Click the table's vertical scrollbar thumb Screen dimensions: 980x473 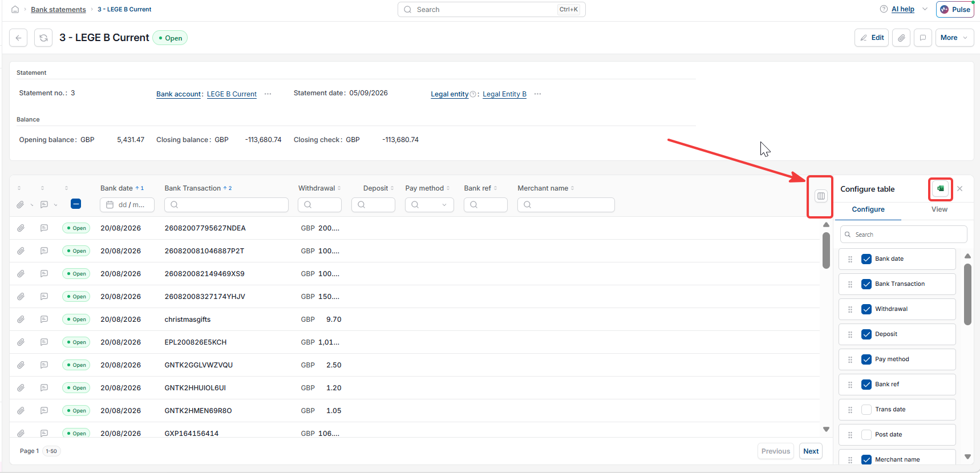[826, 250]
